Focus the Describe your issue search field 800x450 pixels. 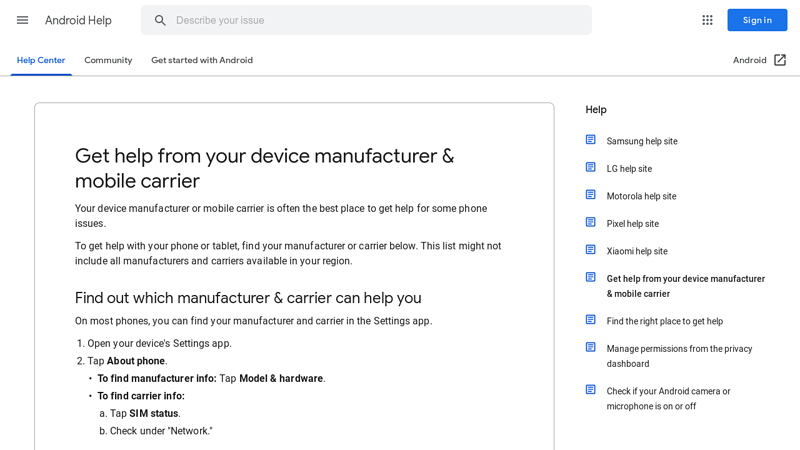[366, 20]
